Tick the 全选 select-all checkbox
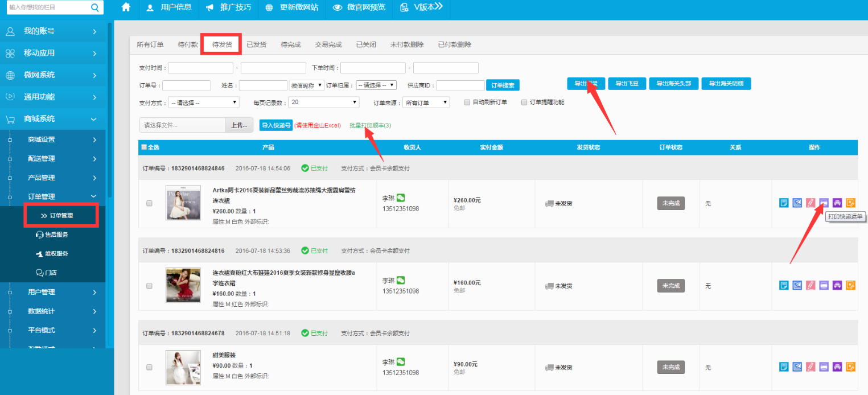This screenshot has width=868, height=395. point(144,147)
